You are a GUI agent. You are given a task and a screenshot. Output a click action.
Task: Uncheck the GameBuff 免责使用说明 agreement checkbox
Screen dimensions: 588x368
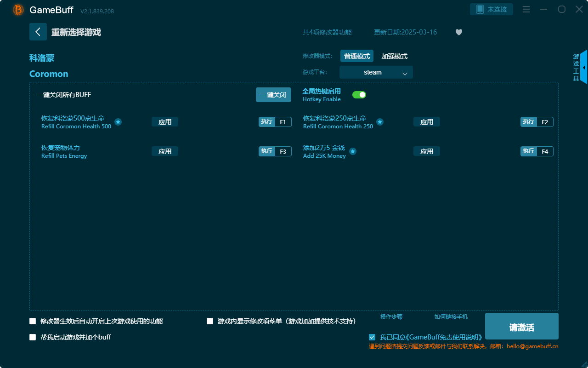click(x=372, y=337)
